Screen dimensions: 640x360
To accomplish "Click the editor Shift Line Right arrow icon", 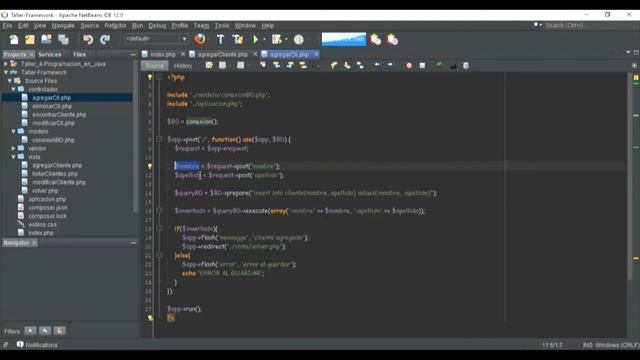I will point(390,65).
